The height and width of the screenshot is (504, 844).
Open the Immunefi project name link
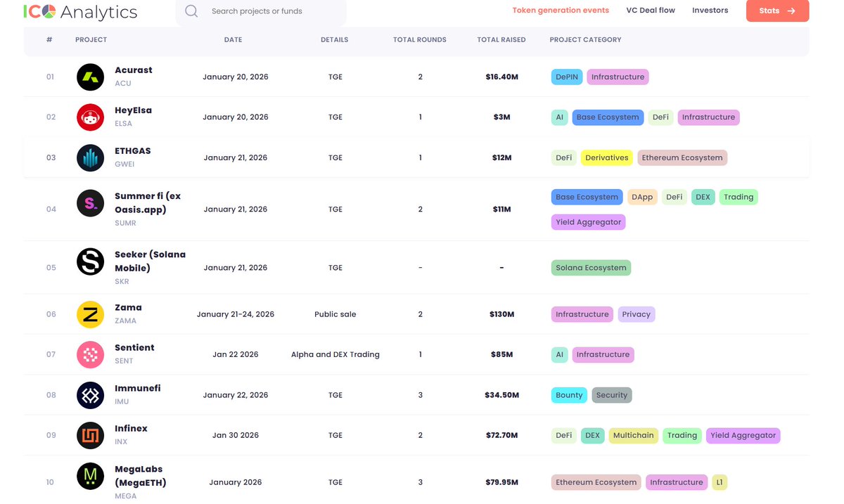(x=138, y=389)
